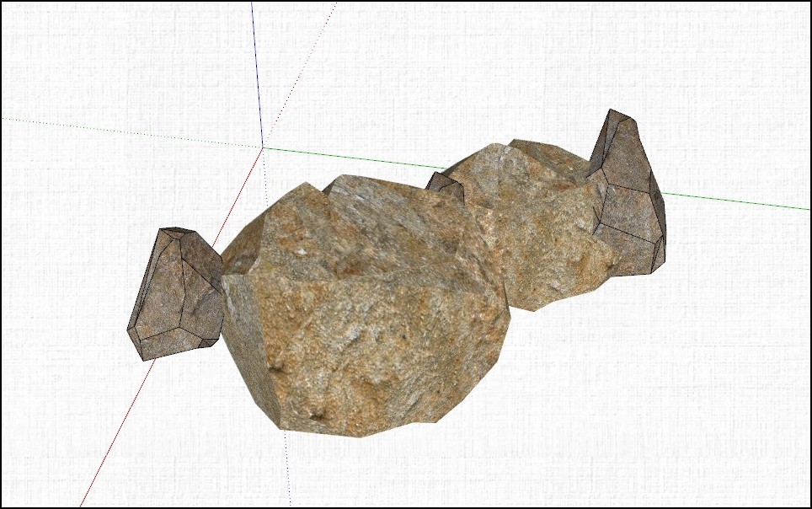Select small dark peak between the two boulders
Image resolution: width=812 pixels, height=509 pixels.
coord(446,186)
